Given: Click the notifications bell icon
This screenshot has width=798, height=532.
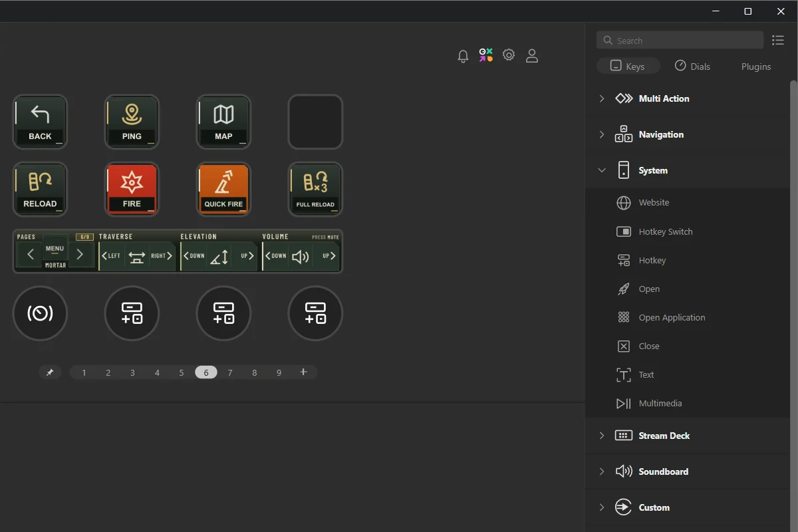Looking at the screenshot, I should tap(464, 57).
